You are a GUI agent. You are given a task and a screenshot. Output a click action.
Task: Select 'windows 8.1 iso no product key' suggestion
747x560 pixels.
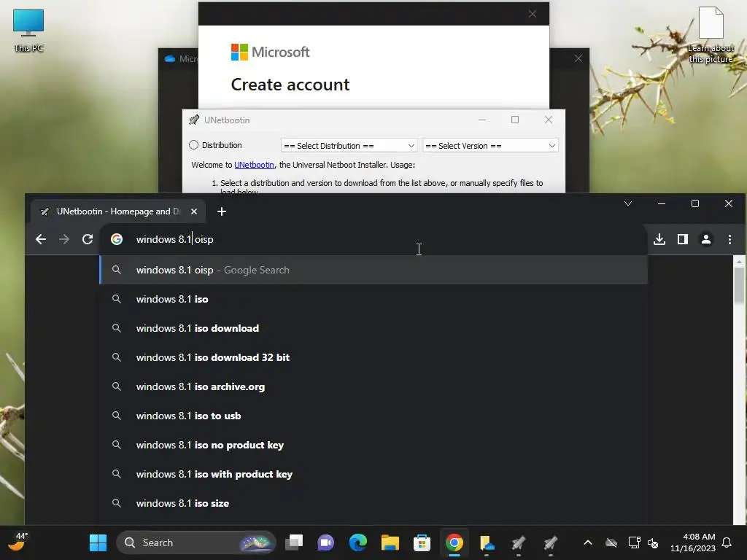click(373, 445)
